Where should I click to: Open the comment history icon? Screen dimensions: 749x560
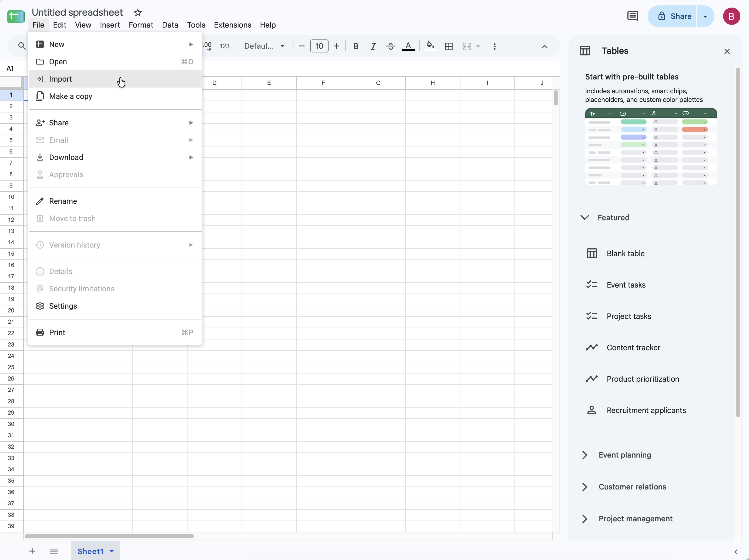[x=633, y=16]
